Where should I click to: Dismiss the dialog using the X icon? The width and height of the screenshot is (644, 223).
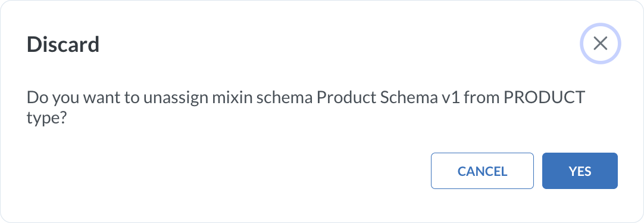point(601,44)
